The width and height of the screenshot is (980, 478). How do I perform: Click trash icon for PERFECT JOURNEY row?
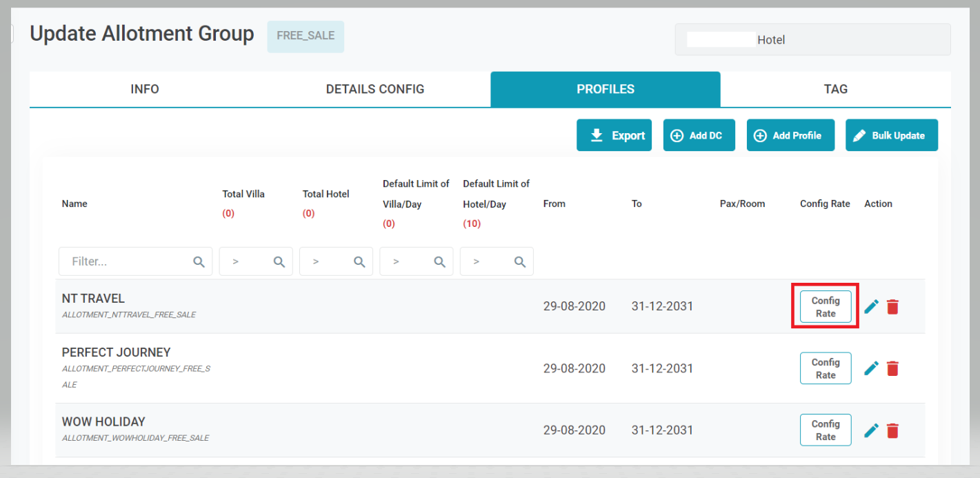pos(892,369)
